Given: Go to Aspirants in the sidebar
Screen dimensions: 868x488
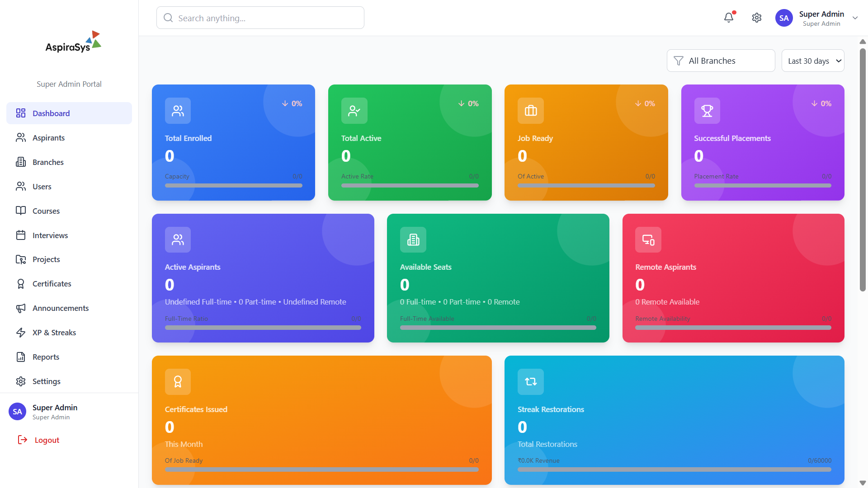Looking at the screenshot, I should (48, 138).
